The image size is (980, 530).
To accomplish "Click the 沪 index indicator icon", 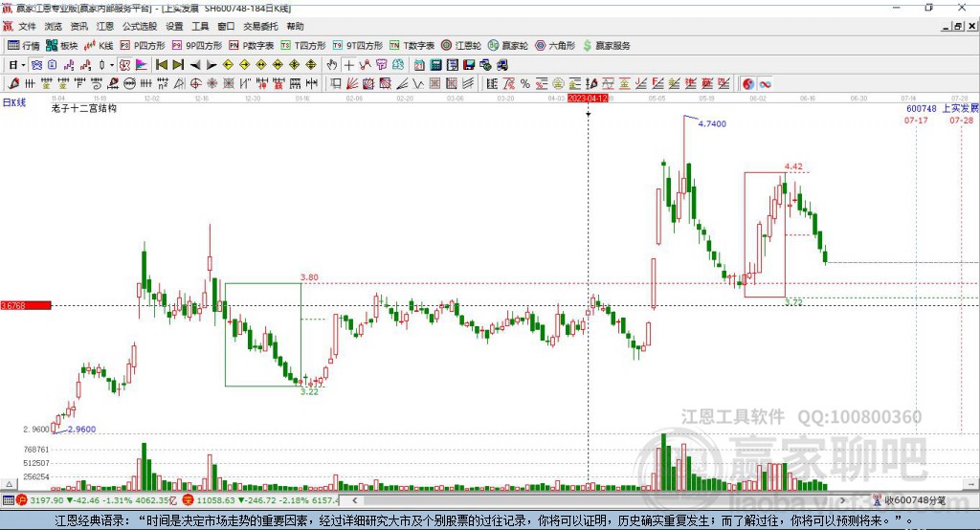I will click(22, 500).
